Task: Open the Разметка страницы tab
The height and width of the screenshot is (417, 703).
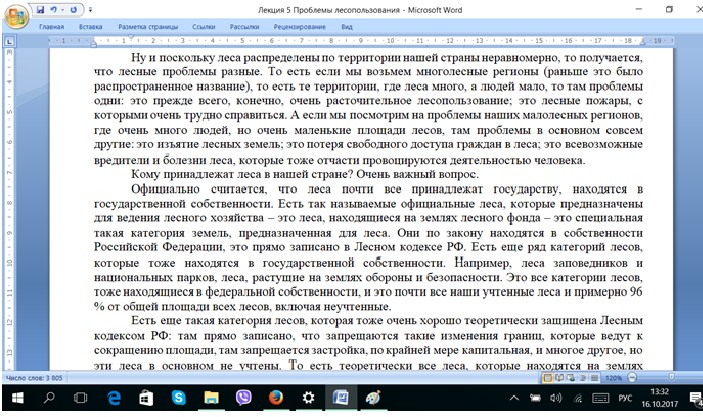Action: [148, 27]
